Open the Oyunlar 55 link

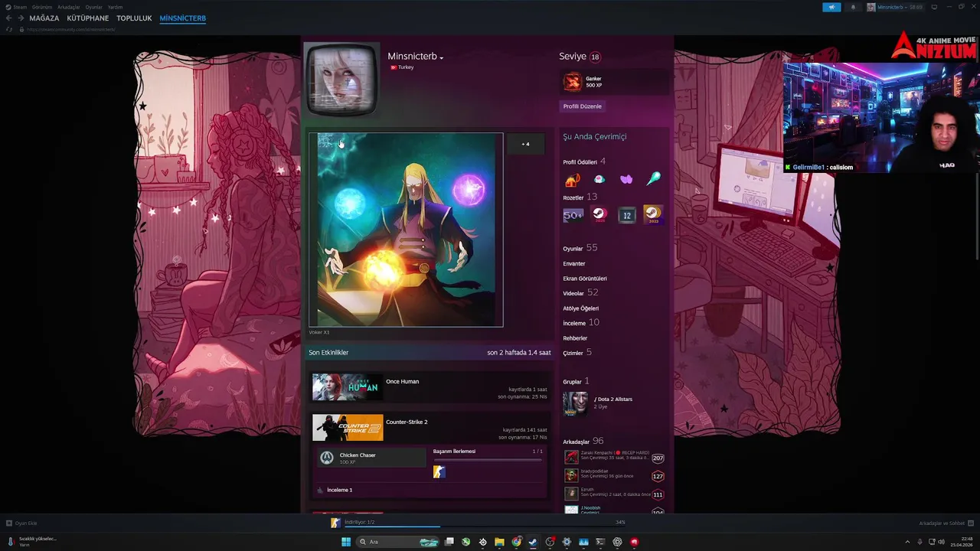point(580,248)
